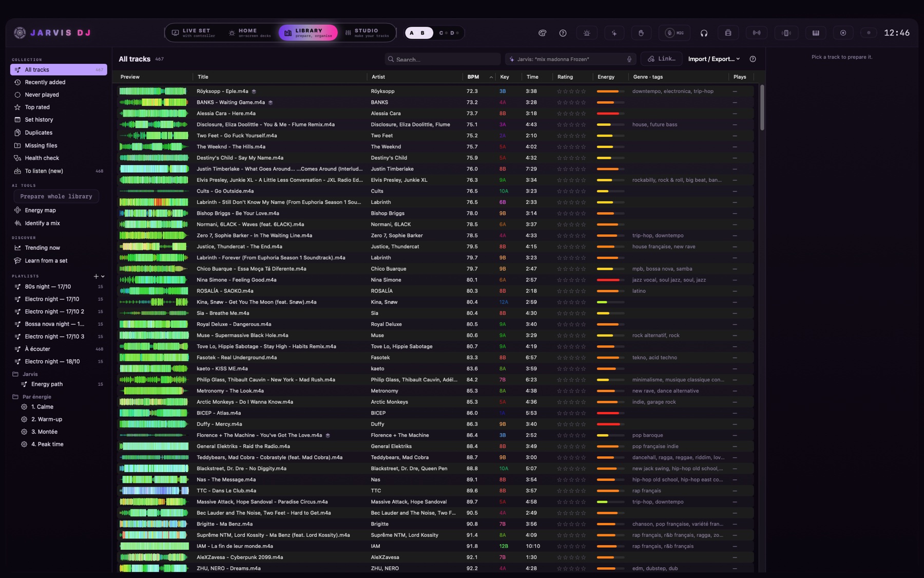Toggle the small dot switch beside clock
Screen dimensions: 924x578
869,33
